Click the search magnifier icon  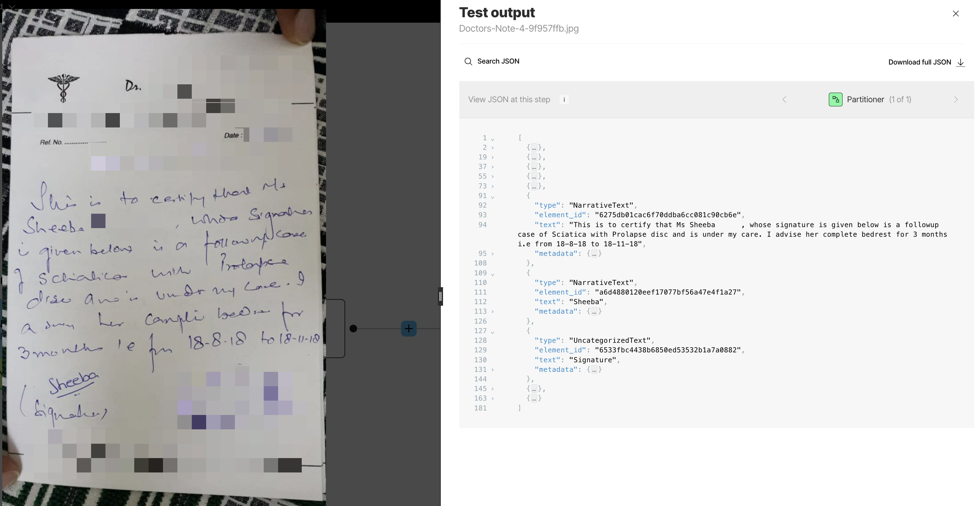pyautogui.click(x=468, y=62)
